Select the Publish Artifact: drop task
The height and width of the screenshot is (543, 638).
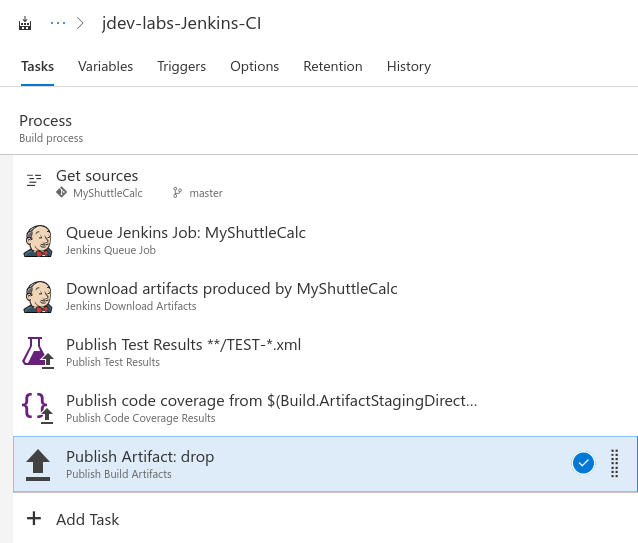pos(325,464)
